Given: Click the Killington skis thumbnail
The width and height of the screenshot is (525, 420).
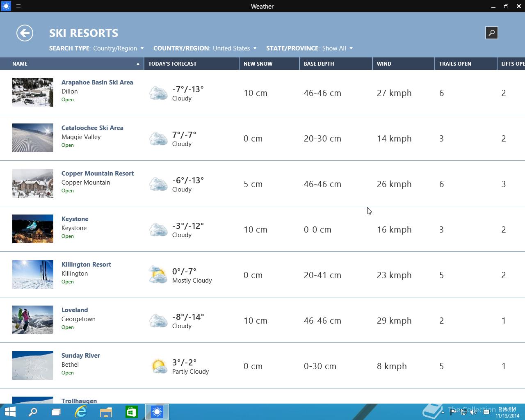Looking at the screenshot, I should (33, 274).
